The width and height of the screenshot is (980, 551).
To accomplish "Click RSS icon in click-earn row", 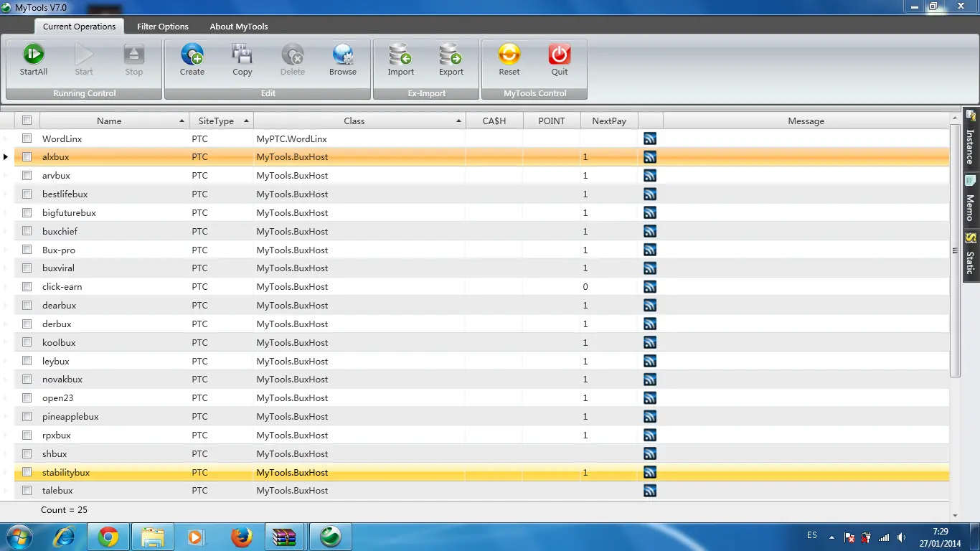I will [650, 287].
